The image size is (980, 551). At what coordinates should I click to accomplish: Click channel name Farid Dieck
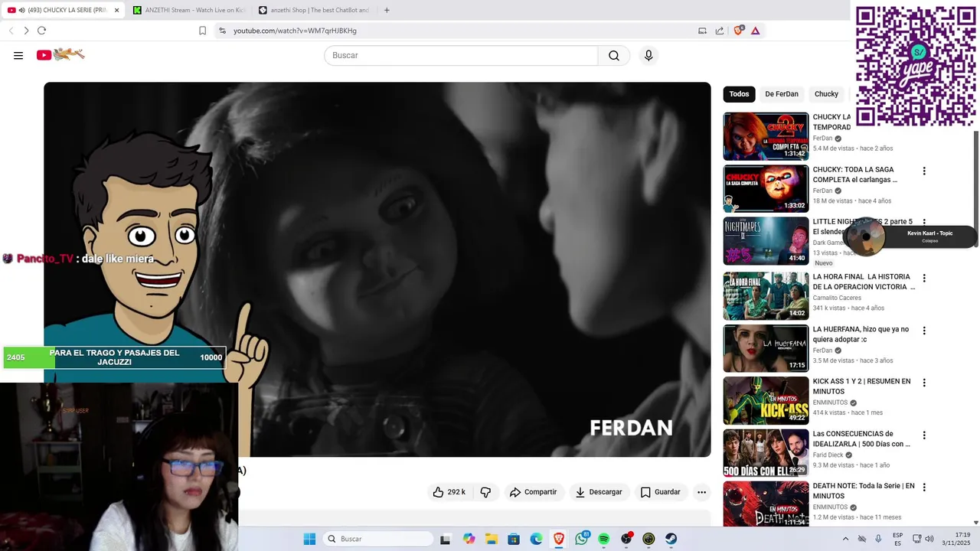(827, 455)
